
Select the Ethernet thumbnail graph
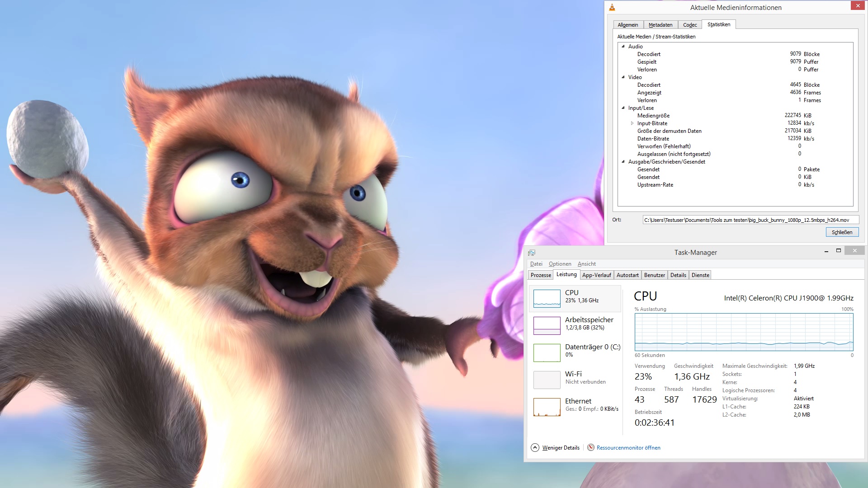pos(547,407)
